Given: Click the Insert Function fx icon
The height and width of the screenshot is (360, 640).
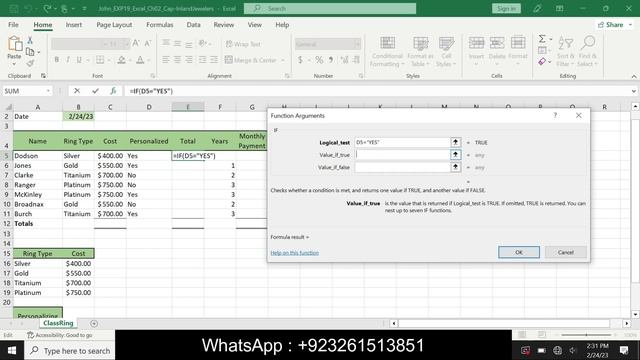Looking at the screenshot, I should 113,91.
